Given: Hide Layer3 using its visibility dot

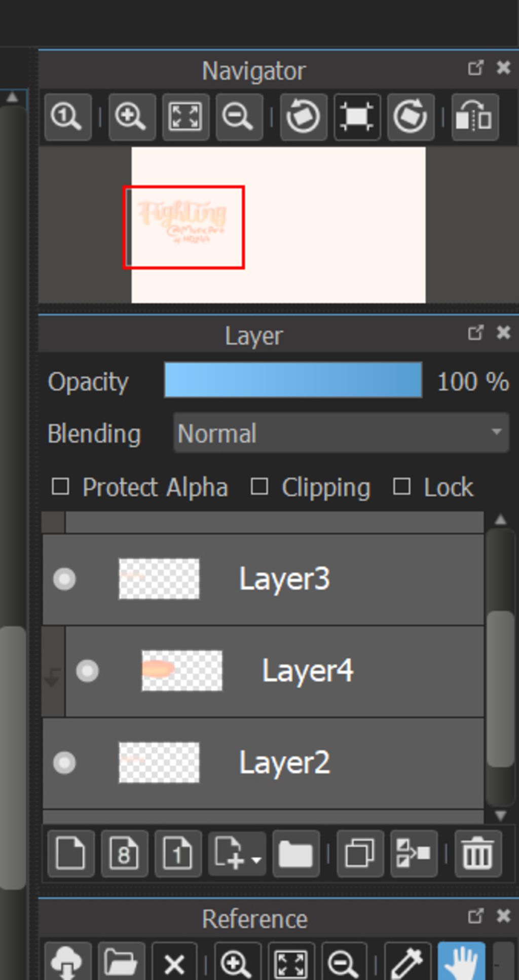Looking at the screenshot, I should 64,579.
